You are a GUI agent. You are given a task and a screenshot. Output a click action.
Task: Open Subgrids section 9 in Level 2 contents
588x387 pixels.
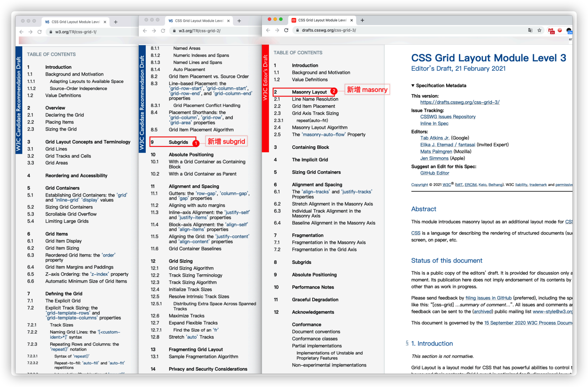pos(178,142)
